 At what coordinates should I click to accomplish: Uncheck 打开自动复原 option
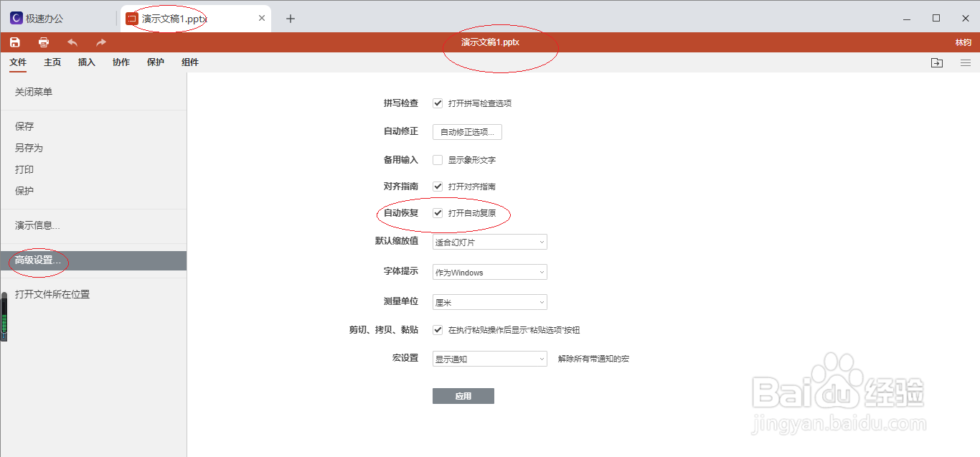coord(438,213)
